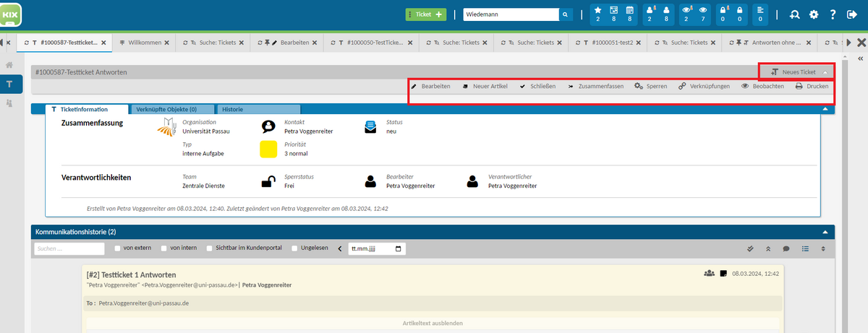Check the 'Sichtbar im Kundenportal' checkbox

[210, 248]
